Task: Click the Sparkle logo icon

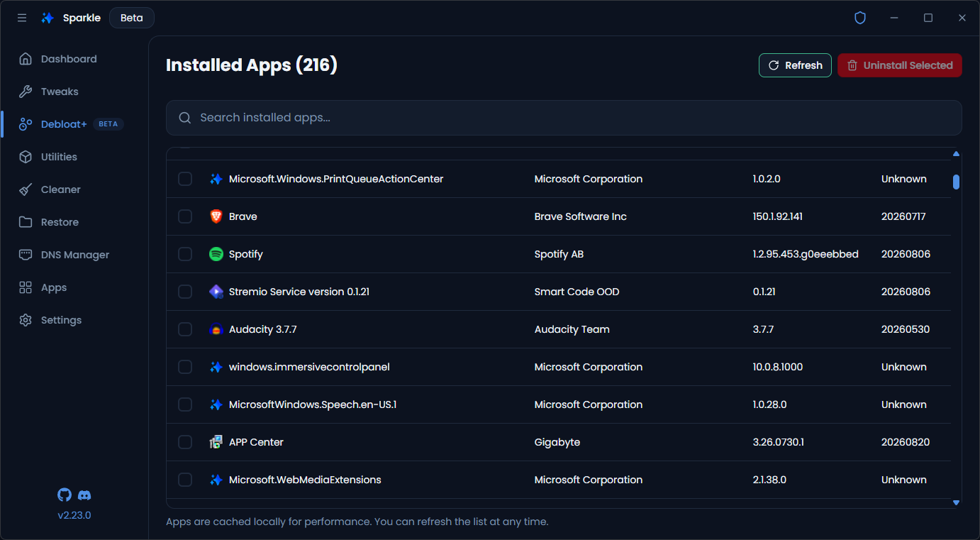Action: click(48, 18)
